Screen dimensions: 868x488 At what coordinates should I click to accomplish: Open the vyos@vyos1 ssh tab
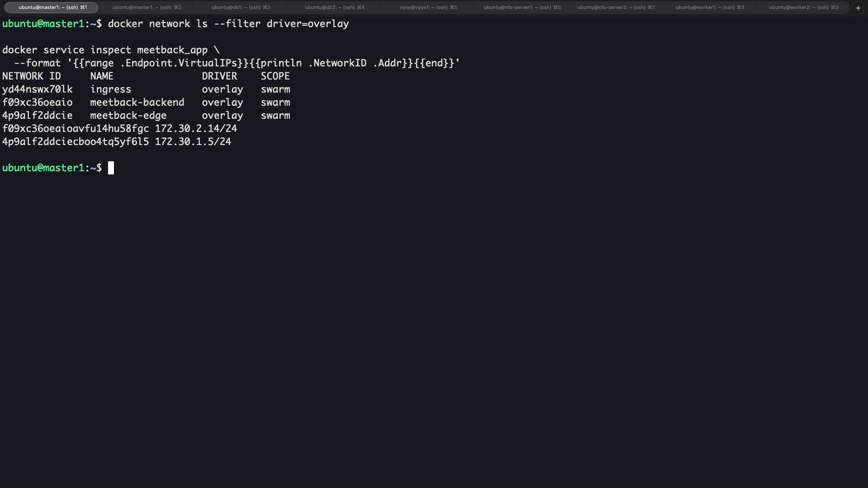pyautogui.click(x=428, y=7)
